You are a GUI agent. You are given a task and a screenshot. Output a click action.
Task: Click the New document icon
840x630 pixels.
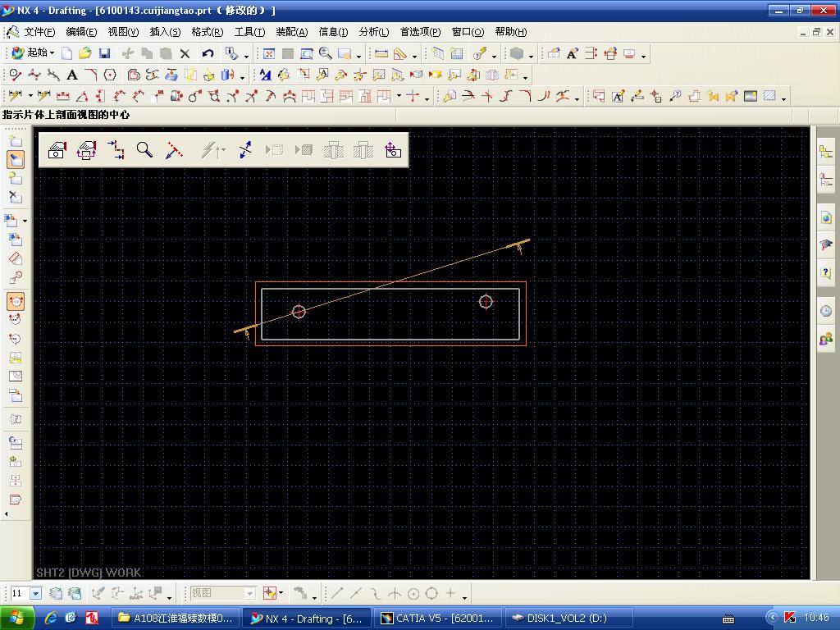tap(67, 53)
